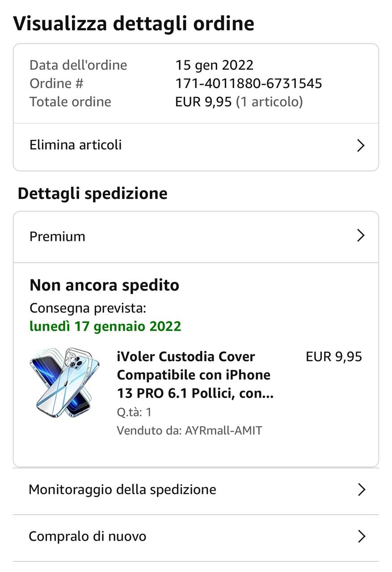Click the chevron next to Elimina articoli
The width and height of the screenshot is (392, 572).
click(x=361, y=146)
